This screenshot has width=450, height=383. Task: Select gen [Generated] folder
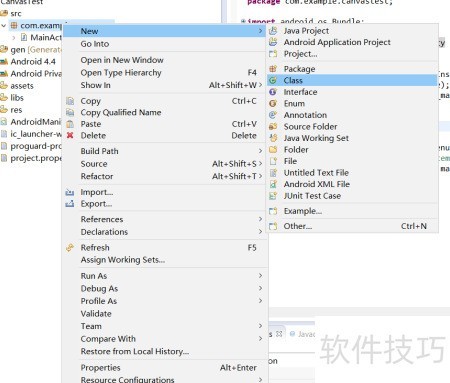36,49
